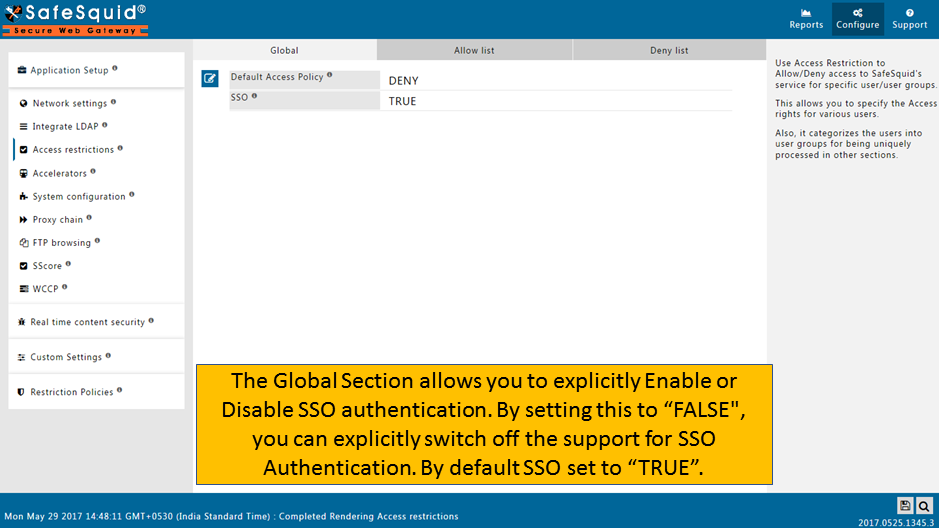This screenshot has width=939, height=528.
Task: Click the Real time content security bug icon
Action: [x=22, y=322]
